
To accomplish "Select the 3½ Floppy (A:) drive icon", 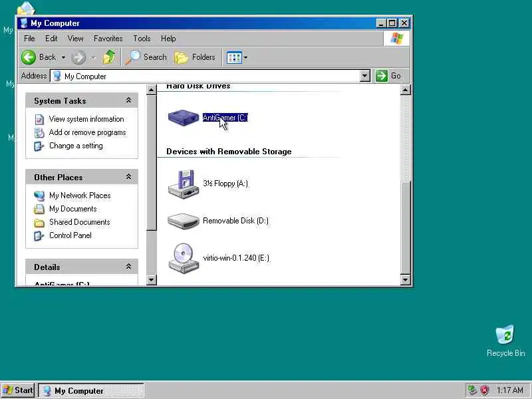I will (x=184, y=184).
